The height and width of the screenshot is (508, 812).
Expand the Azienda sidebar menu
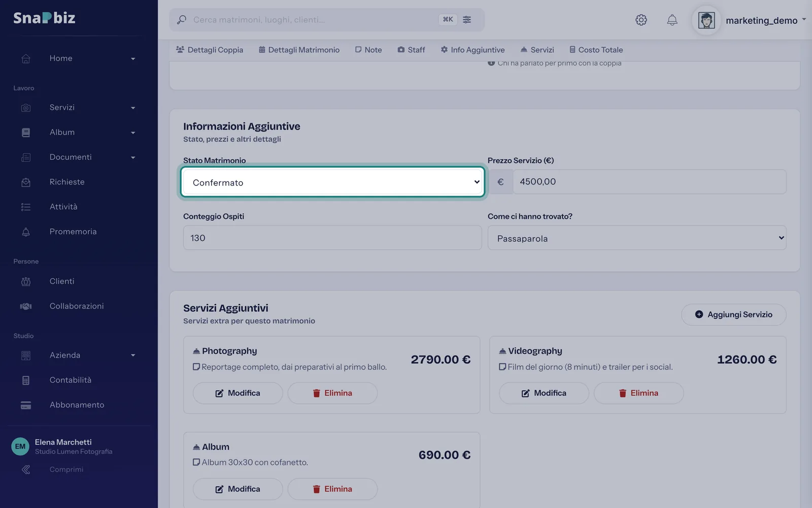point(133,356)
